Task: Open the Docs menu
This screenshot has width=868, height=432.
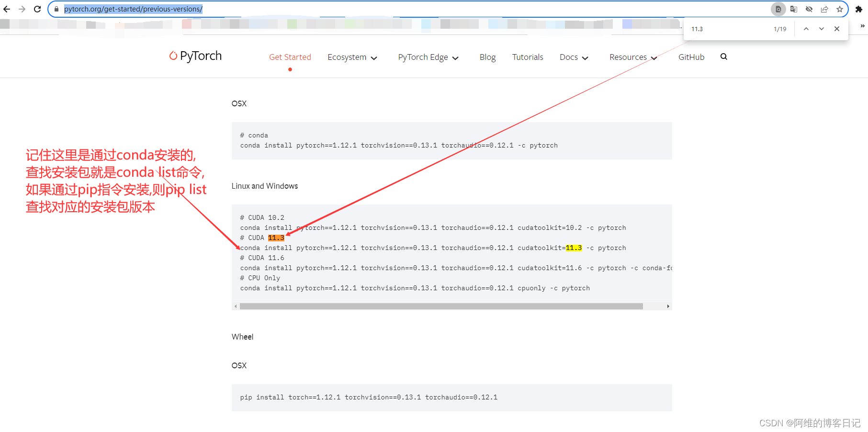Action: tap(574, 57)
